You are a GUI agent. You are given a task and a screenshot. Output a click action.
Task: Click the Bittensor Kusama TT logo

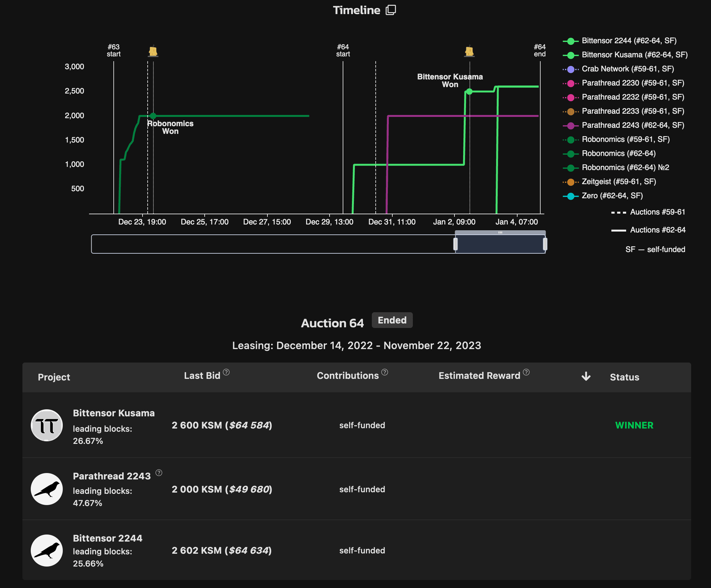click(47, 425)
